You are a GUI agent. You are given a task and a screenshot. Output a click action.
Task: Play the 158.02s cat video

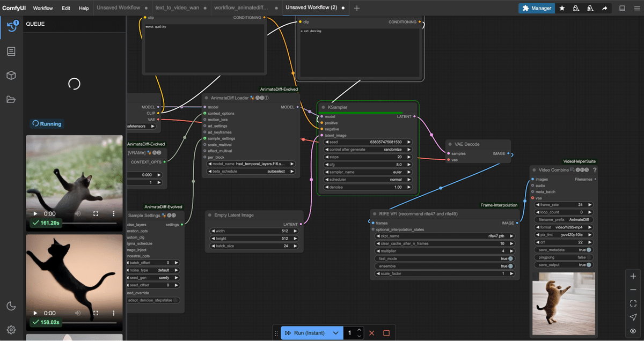click(35, 313)
